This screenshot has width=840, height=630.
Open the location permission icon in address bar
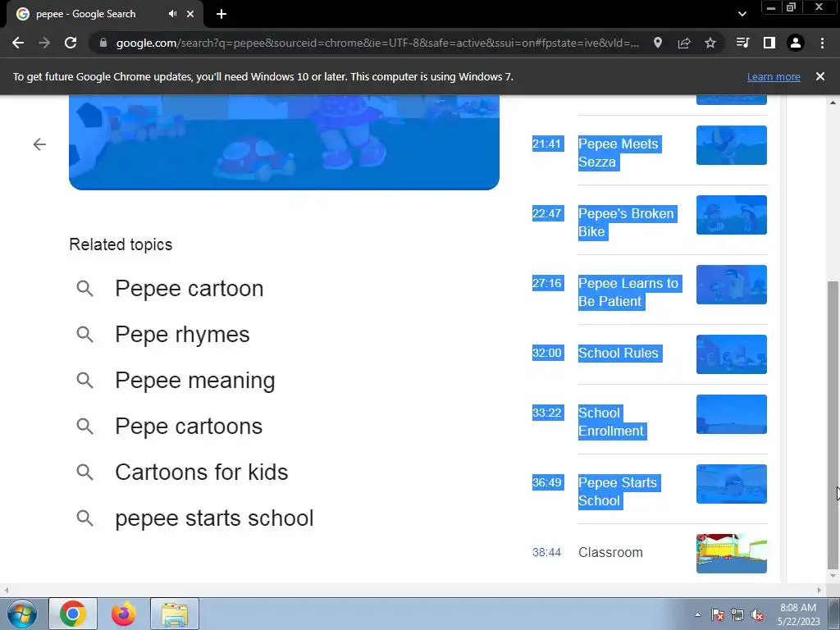point(658,43)
